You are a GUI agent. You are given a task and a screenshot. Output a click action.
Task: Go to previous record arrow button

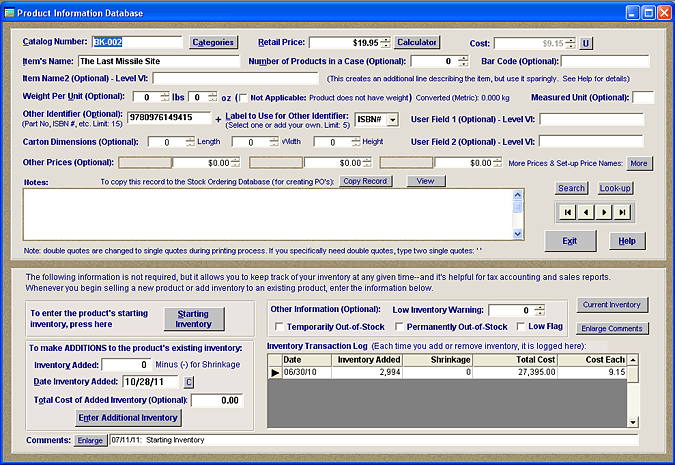pyautogui.click(x=585, y=212)
